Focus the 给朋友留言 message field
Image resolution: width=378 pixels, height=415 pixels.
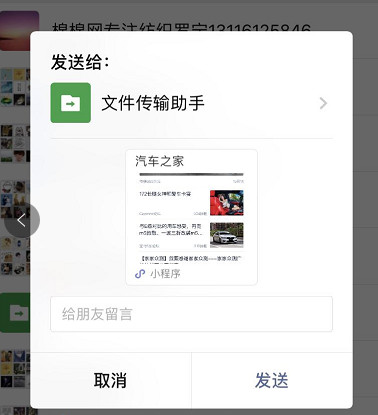[x=191, y=314]
